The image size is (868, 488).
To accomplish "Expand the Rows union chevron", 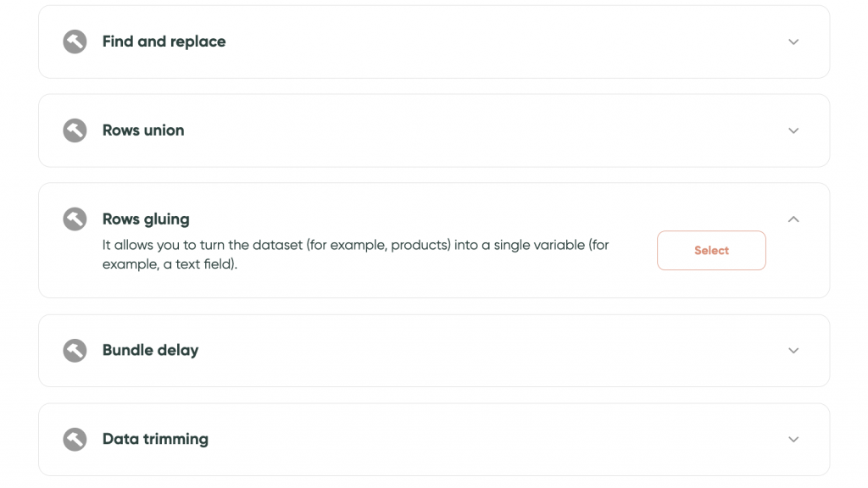I will pyautogui.click(x=793, y=131).
